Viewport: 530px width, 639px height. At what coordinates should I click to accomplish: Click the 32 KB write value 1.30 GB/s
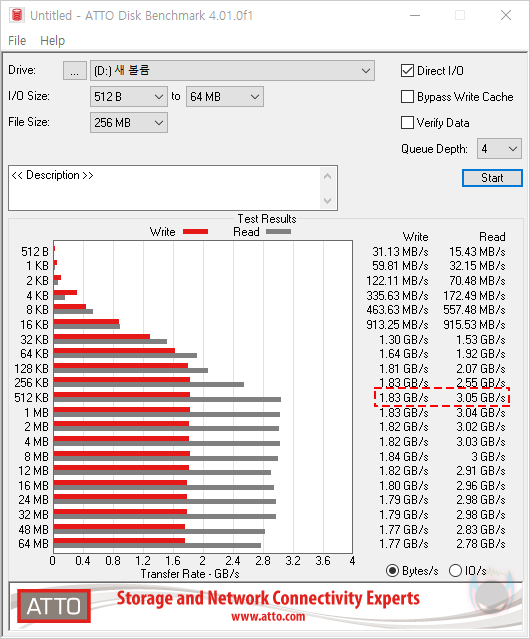(x=404, y=340)
